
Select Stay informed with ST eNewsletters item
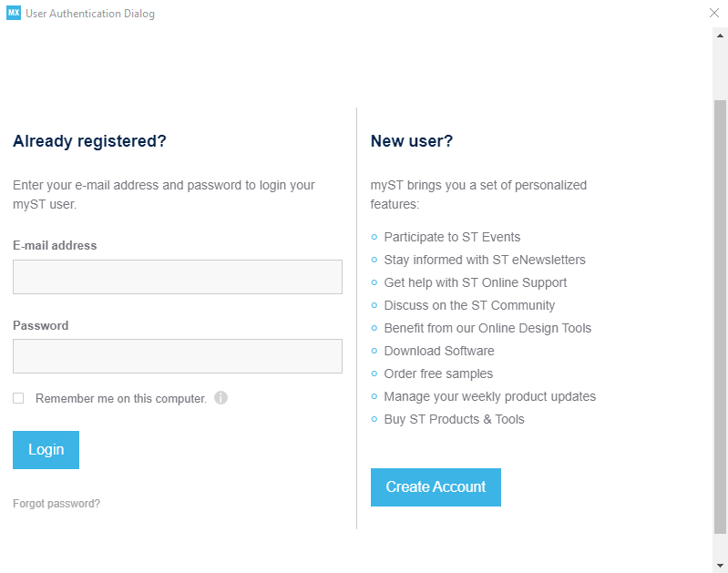[x=485, y=260]
